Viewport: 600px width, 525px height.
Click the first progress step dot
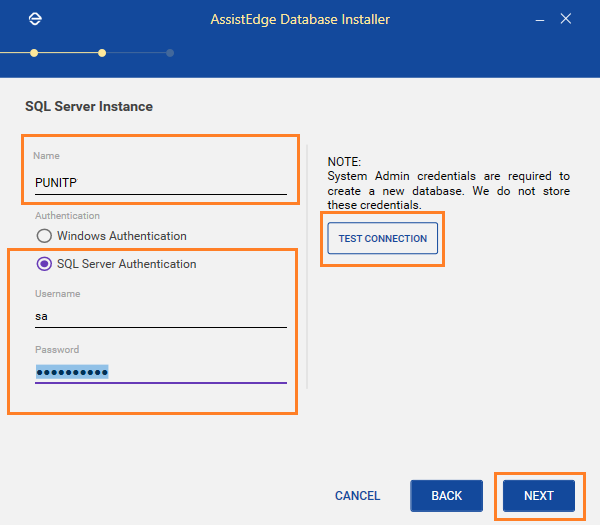coord(34,53)
